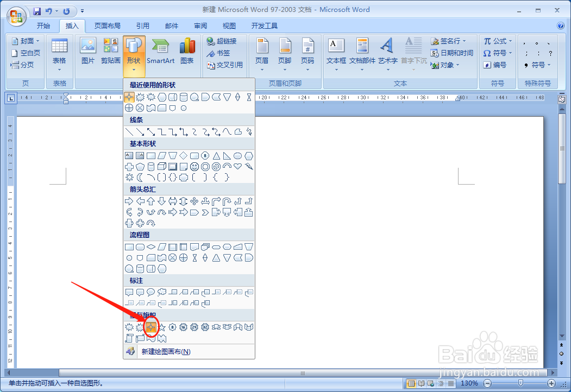Screen dimensions: 571x392
Task: Click the Office button orb
Action: click(16, 16)
